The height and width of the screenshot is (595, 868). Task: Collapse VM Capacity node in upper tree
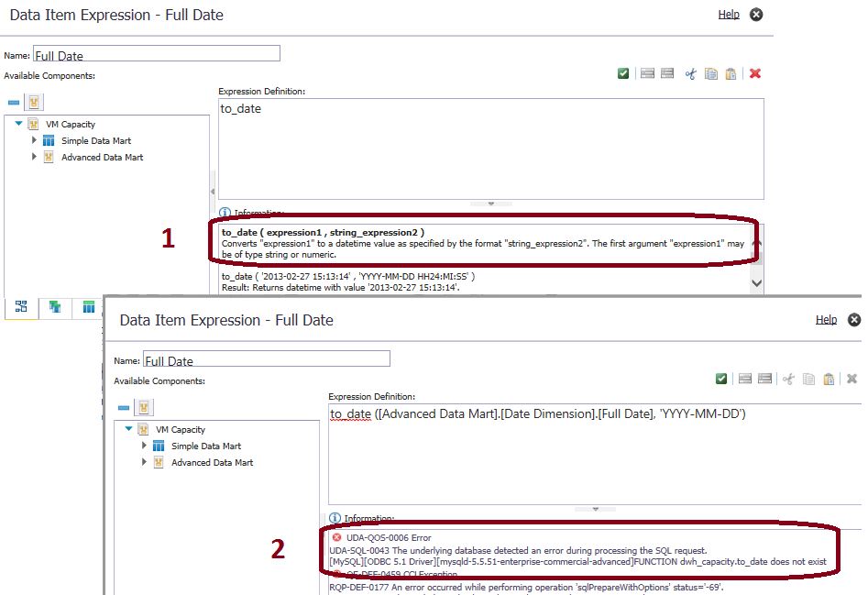click(19, 124)
